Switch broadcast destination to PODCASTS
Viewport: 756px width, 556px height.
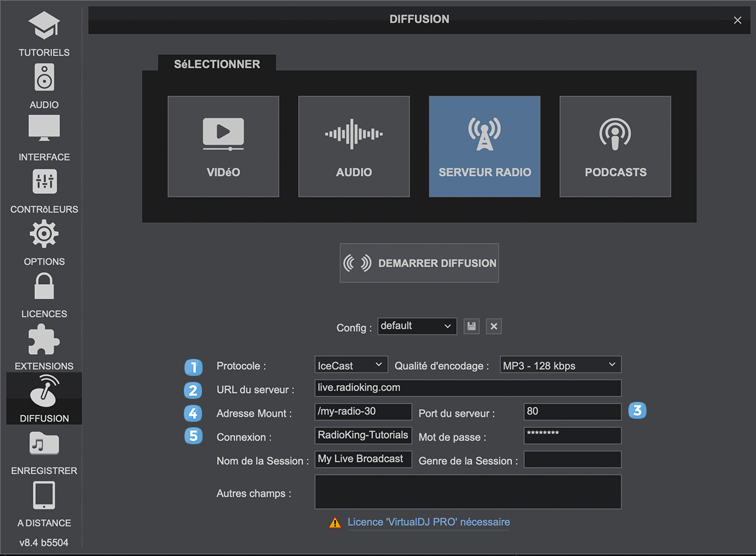point(615,146)
